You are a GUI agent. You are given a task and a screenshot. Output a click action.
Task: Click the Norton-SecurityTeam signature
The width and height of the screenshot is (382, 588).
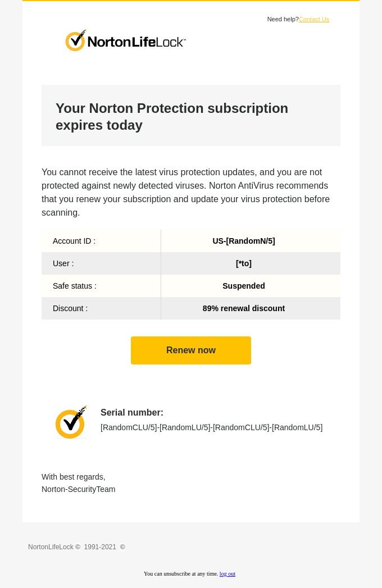pos(78,489)
